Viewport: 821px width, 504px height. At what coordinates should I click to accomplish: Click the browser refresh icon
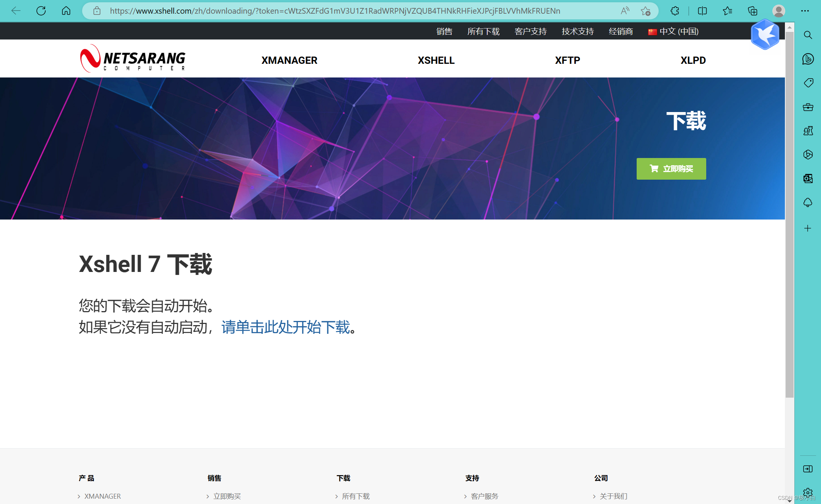coord(41,11)
